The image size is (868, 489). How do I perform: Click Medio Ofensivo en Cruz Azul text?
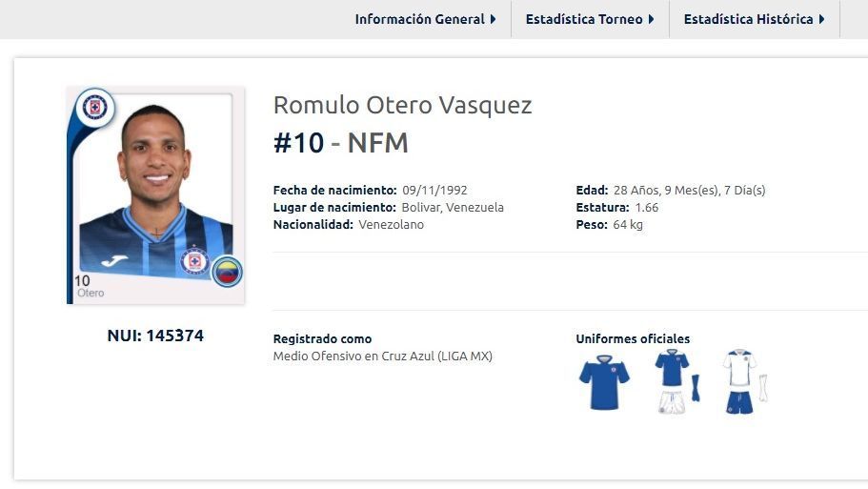click(x=382, y=357)
